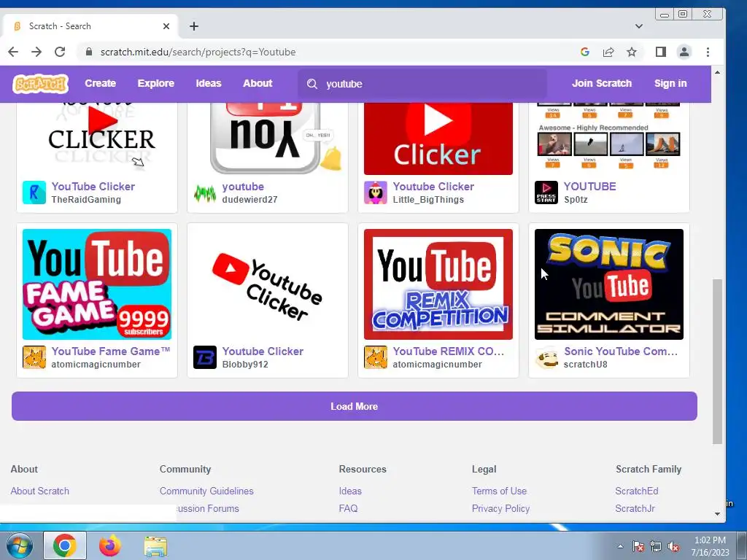The width and height of the screenshot is (747, 560).
Task: Open the Windows Start button
Action: point(19,545)
